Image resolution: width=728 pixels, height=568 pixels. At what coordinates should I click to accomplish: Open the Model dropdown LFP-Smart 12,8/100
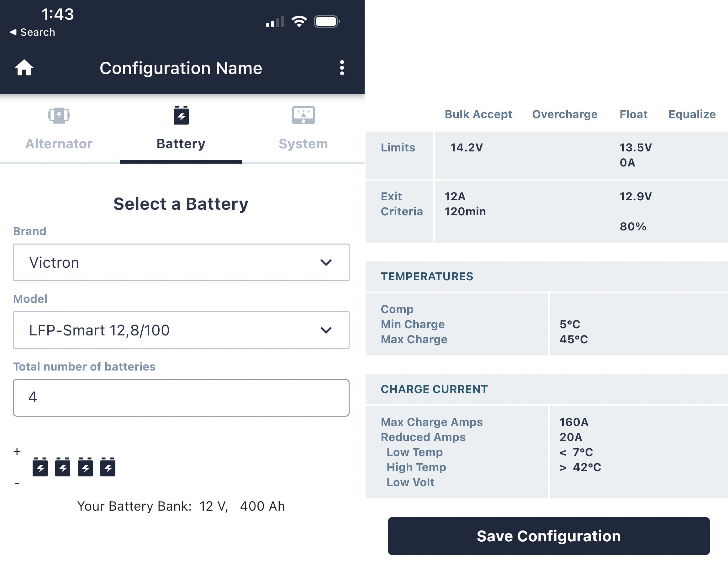(x=181, y=330)
